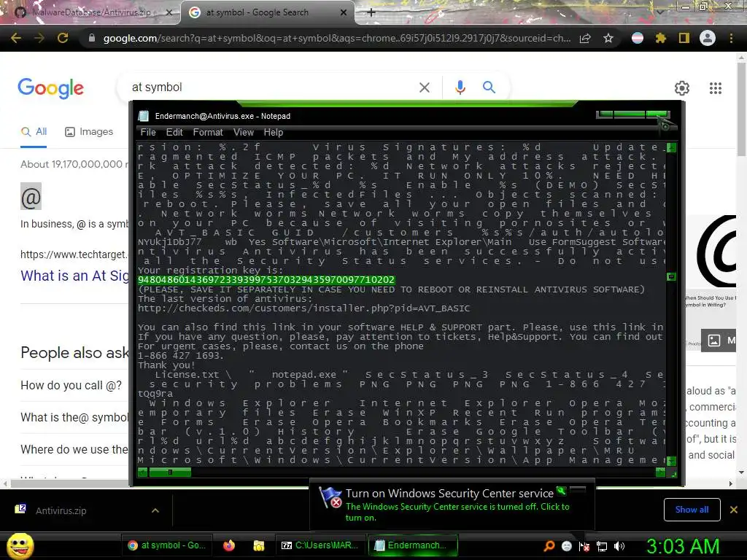The width and height of the screenshot is (747, 560).
Task: Click the security alert tray flag icon
Action: pos(584,546)
